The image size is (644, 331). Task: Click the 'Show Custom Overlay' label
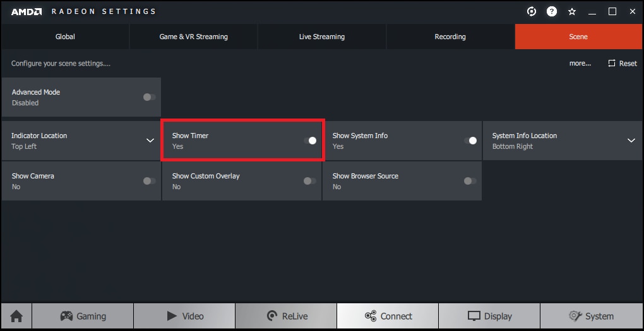point(206,176)
